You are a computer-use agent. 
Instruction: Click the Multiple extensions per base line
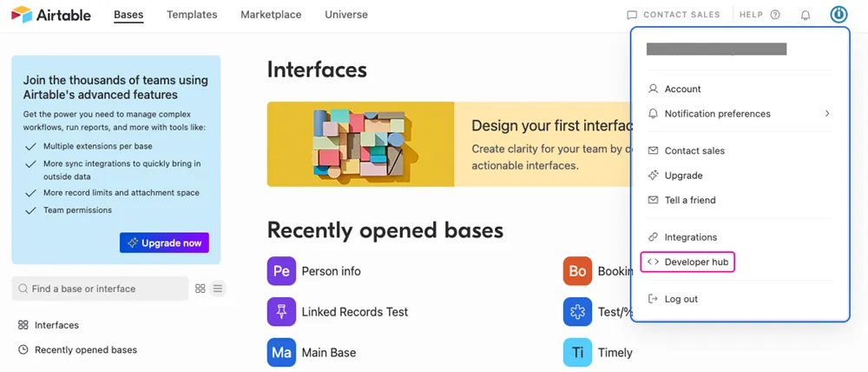(x=98, y=146)
